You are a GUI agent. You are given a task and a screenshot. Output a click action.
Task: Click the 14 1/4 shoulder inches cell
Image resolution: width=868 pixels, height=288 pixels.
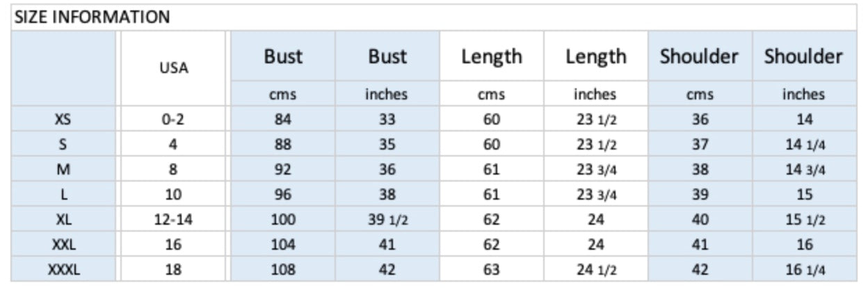[804, 145]
